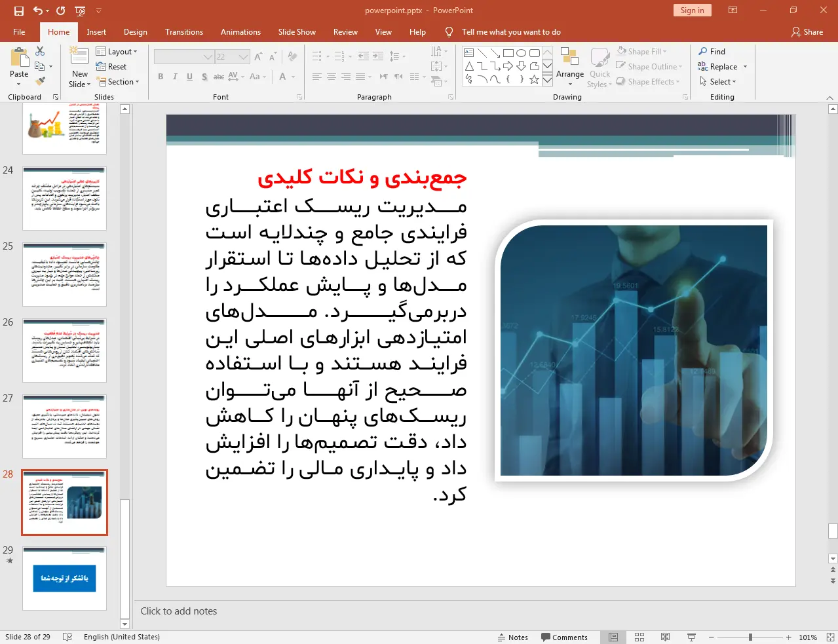838x644 pixels.
Task: Click the Text Shadow S icon
Action: coord(204,77)
